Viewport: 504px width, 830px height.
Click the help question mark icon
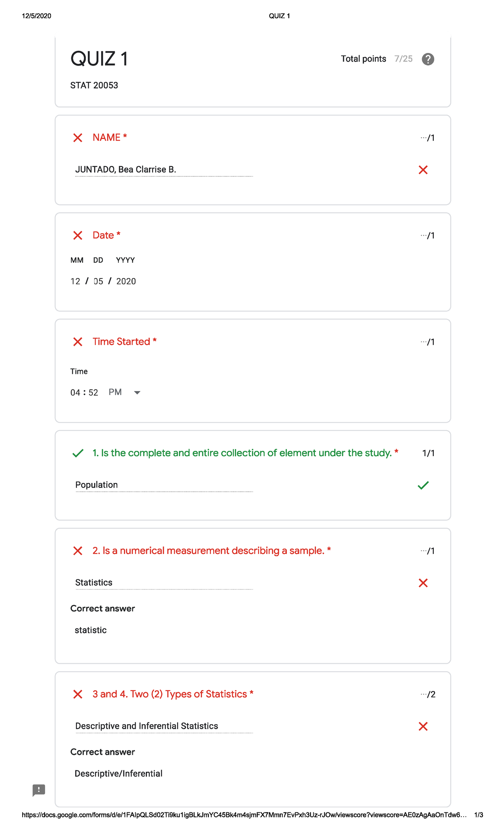pos(428,59)
